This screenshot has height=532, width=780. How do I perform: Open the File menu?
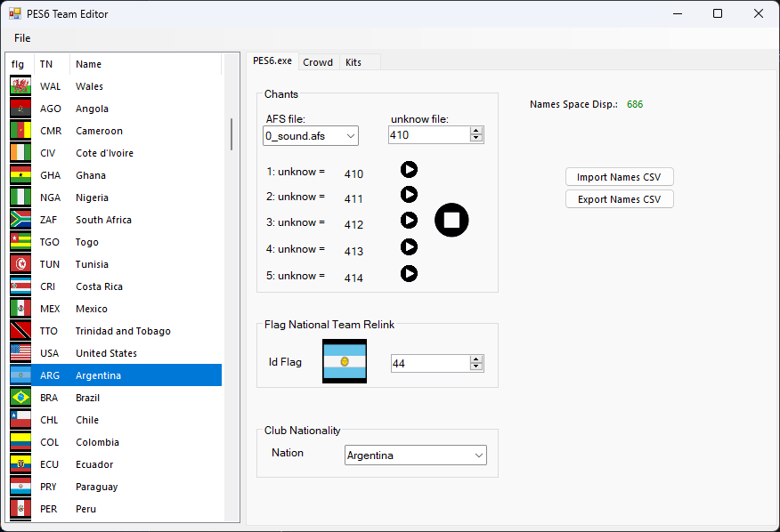(x=22, y=37)
